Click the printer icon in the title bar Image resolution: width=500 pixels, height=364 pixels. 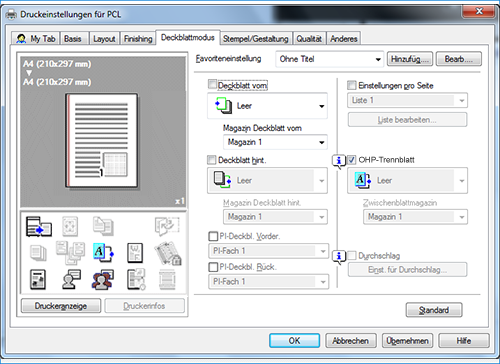pyautogui.click(x=11, y=15)
